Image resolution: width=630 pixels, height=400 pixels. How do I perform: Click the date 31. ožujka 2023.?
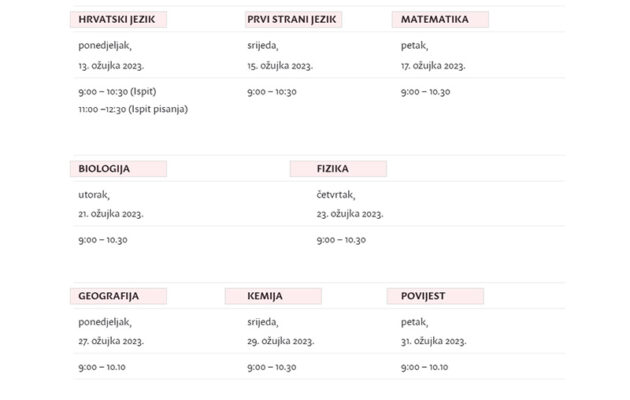click(434, 341)
